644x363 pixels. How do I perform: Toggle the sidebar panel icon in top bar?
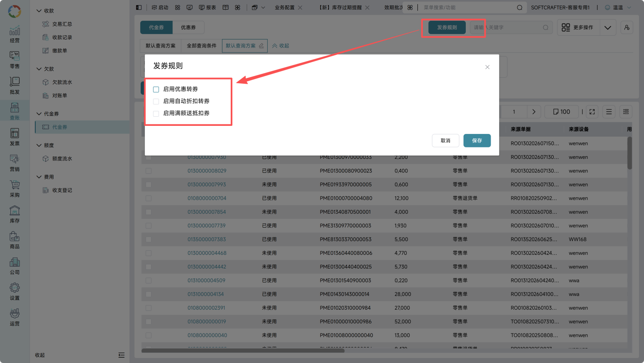tap(139, 7)
